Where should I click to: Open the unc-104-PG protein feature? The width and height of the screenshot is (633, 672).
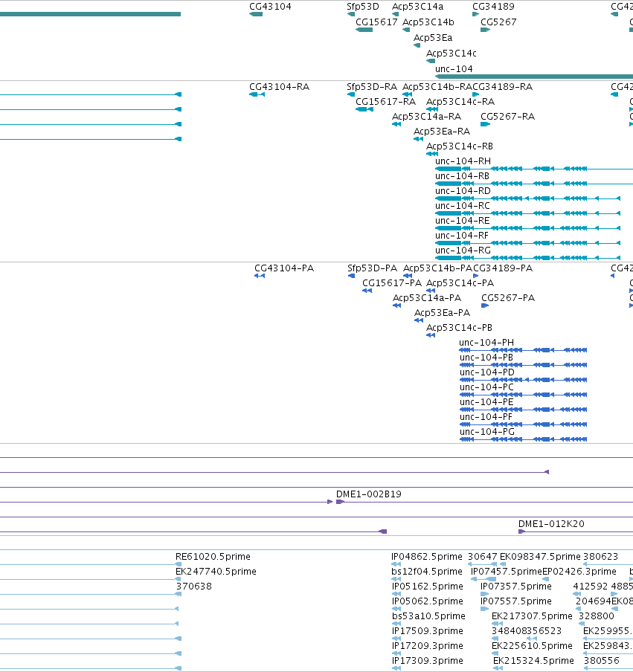coord(523,439)
